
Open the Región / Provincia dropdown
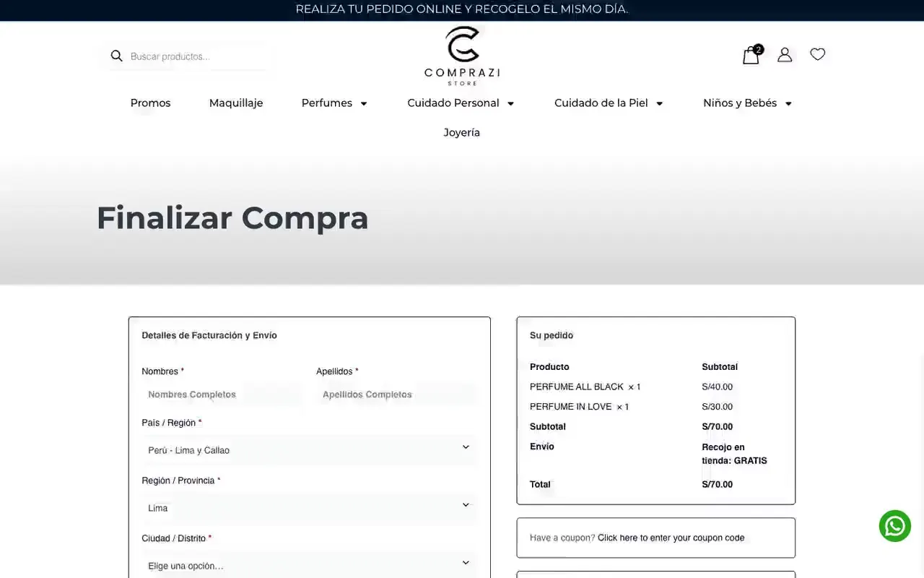pyautogui.click(x=309, y=508)
